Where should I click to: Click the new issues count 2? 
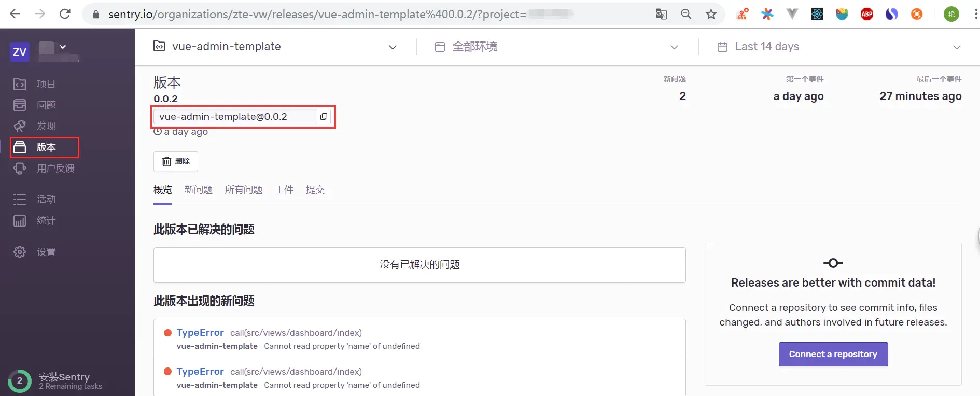682,96
